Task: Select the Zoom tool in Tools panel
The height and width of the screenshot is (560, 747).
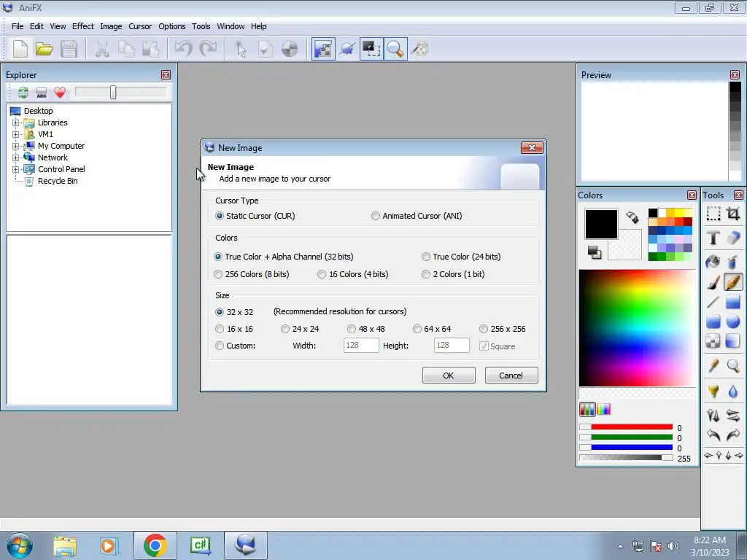Action: tap(733, 366)
